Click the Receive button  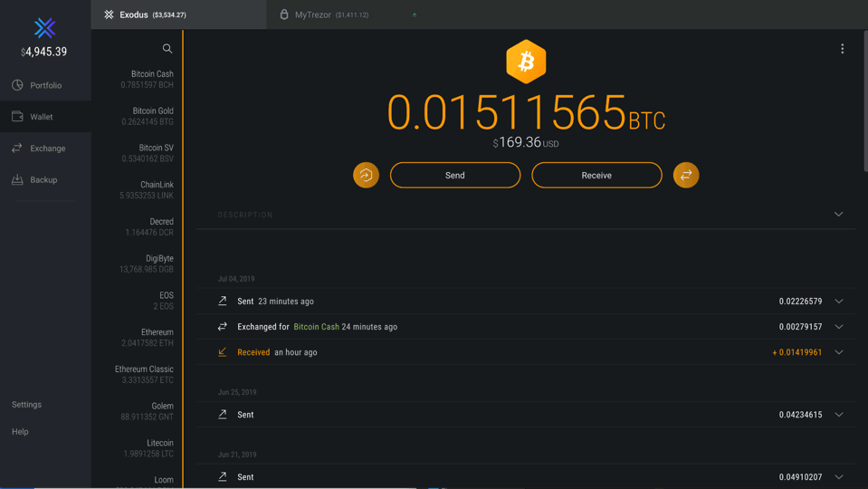coord(596,175)
